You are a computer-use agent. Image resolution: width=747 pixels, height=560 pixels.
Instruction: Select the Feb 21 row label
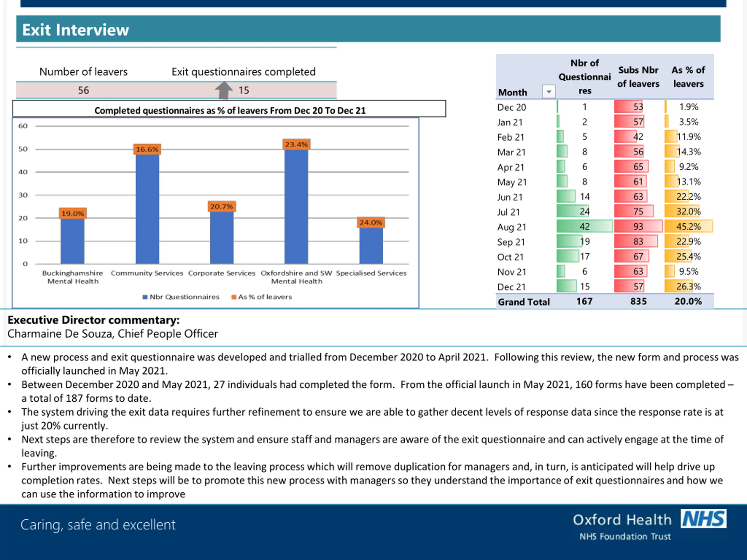point(511,137)
